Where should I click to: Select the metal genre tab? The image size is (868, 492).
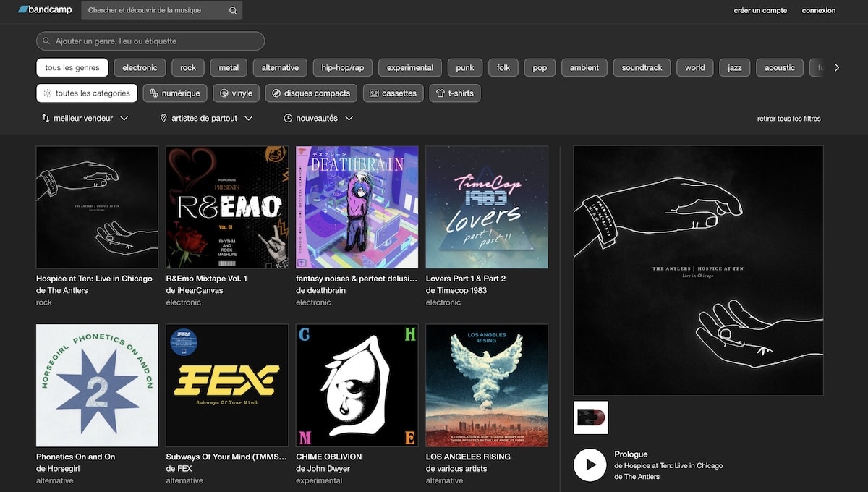pos(229,68)
